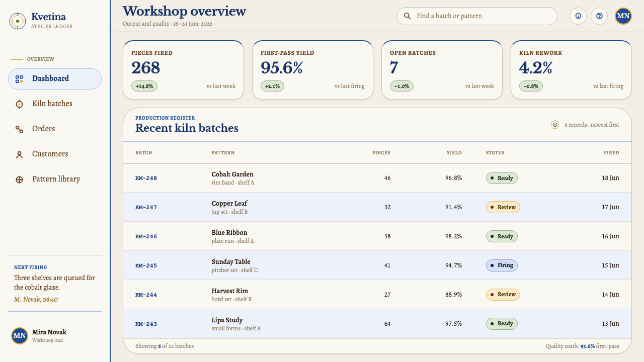Image resolution: width=644 pixels, height=362 pixels.
Task: Follow the KM-246 batch link
Action: coord(146,237)
